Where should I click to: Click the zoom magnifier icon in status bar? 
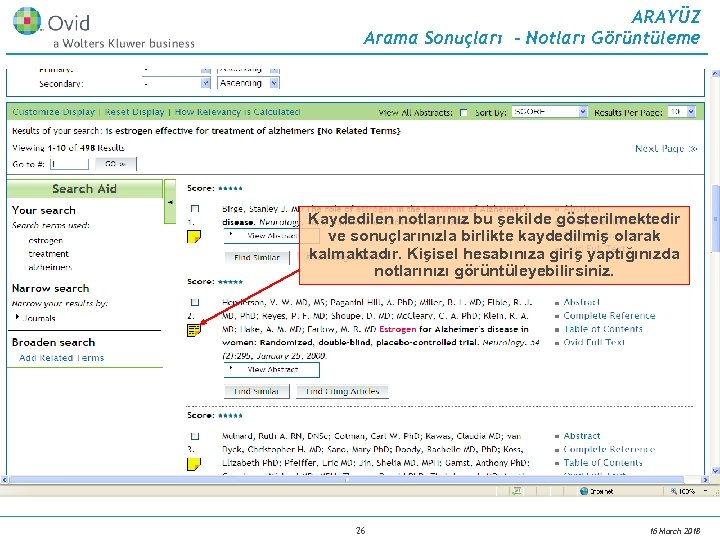(674, 491)
